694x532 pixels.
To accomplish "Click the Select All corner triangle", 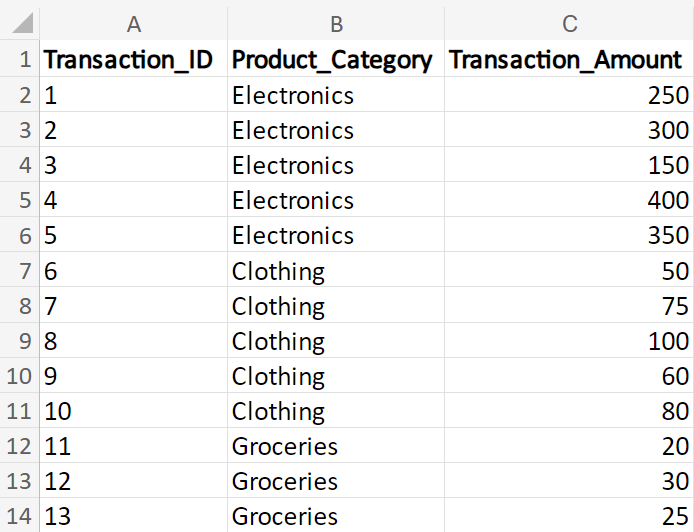I will click(20, 24).
